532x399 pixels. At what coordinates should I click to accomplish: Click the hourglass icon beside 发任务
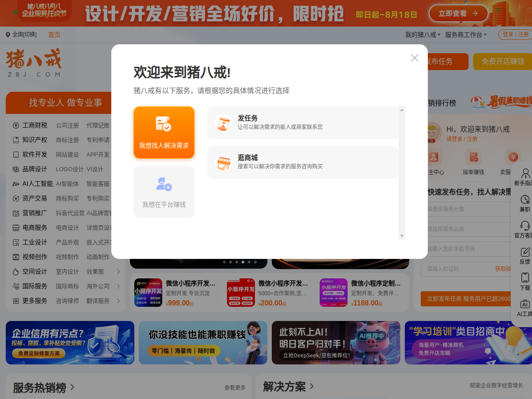pyautogui.click(x=223, y=123)
